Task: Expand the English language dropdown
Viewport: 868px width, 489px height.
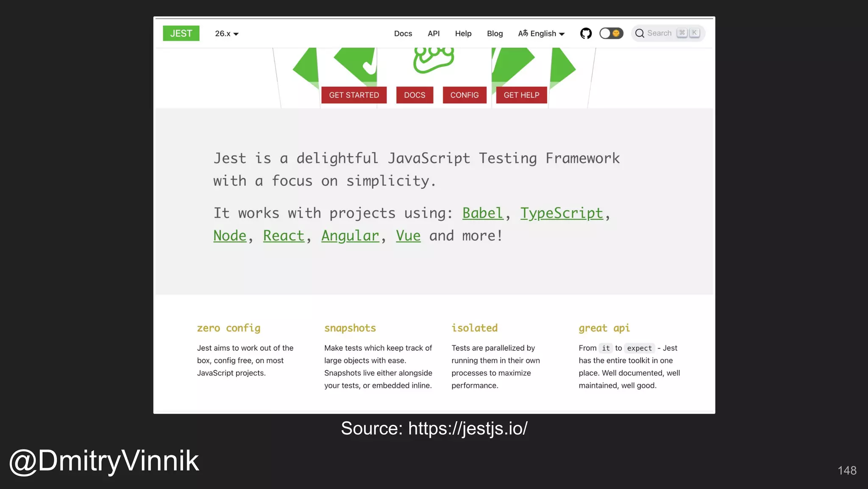Action: 541,34
